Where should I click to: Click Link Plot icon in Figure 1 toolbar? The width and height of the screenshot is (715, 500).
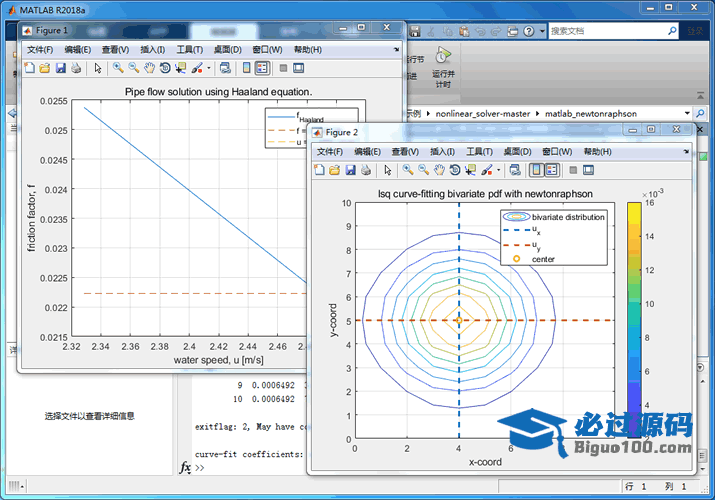click(x=225, y=68)
